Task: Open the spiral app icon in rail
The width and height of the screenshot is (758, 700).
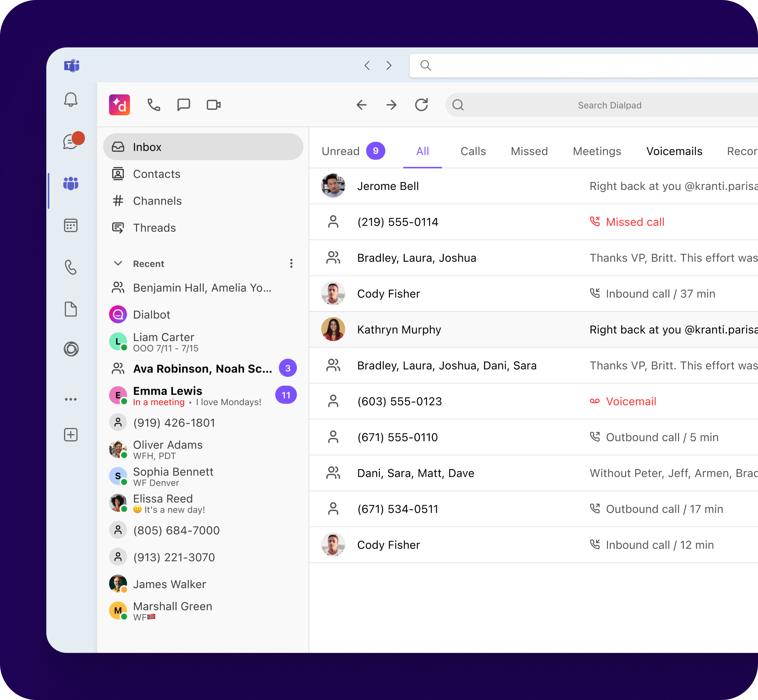Action: (71, 349)
